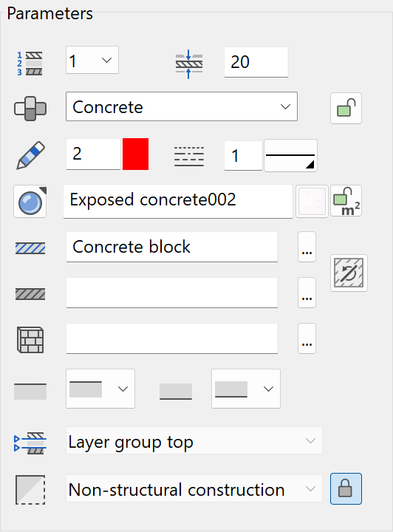Click the numbered layer list icon

30,64
